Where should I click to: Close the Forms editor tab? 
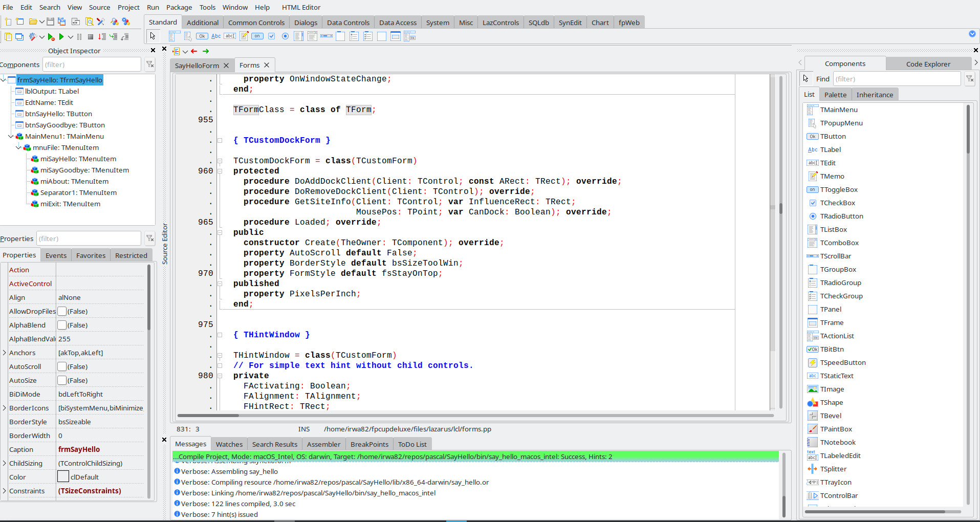click(x=267, y=65)
